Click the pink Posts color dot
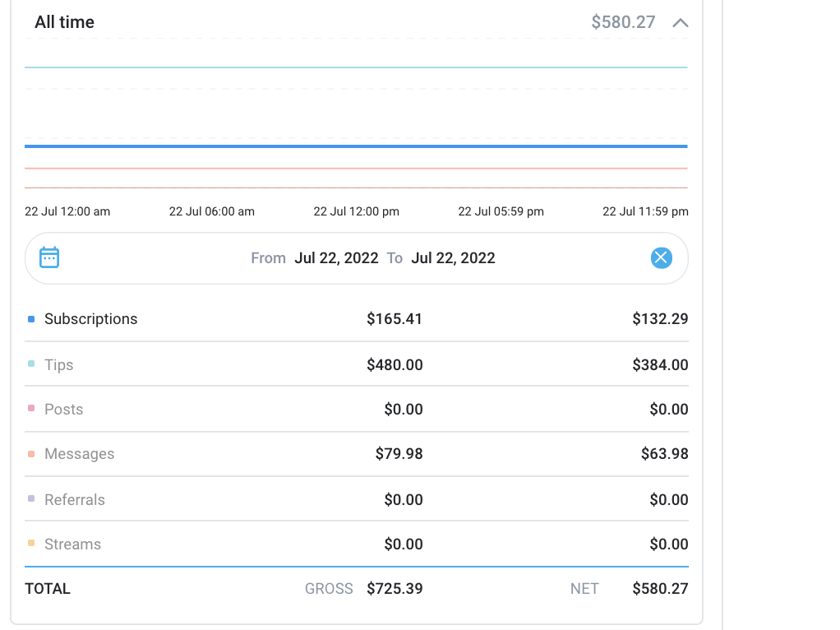Screen dimensions: 840x630 [31, 408]
